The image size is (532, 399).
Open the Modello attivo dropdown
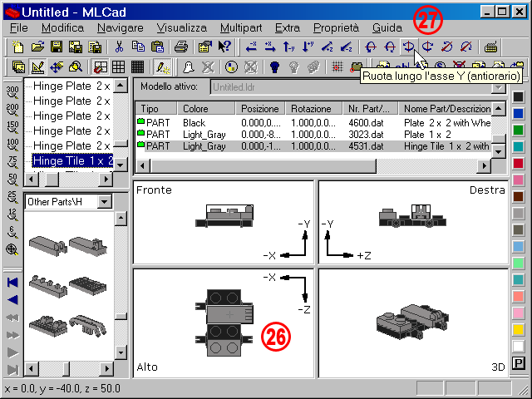(x=499, y=87)
